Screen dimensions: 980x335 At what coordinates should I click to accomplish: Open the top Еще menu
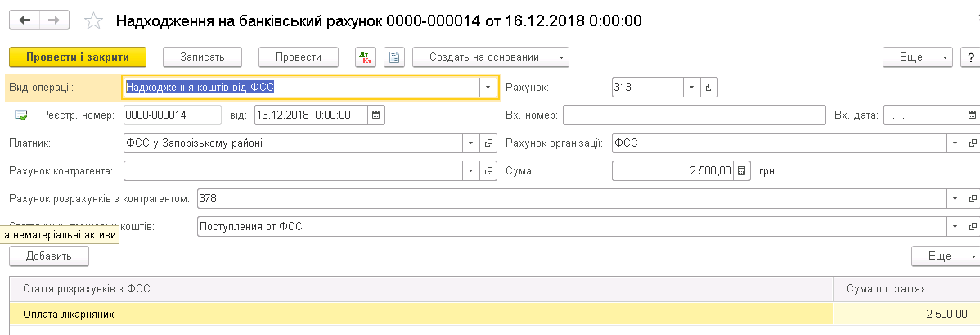pos(917,57)
